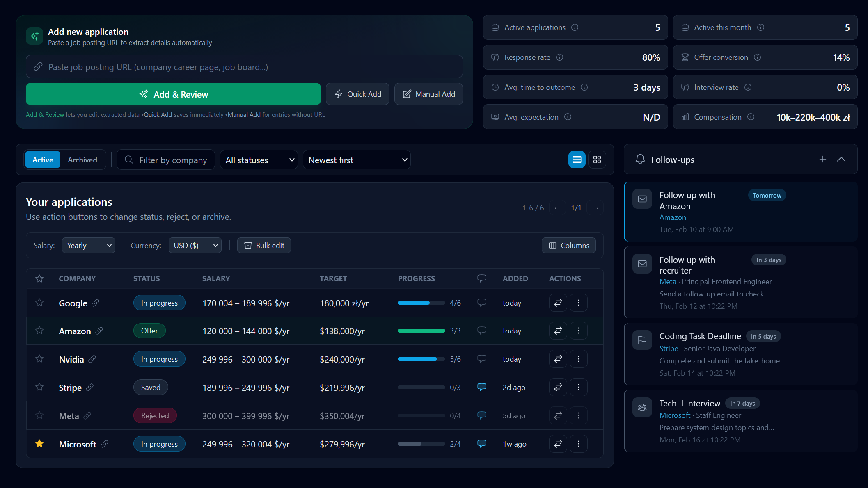The width and height of the screenshot is (868, 488).
Task: Switch to grid view of applications
Action: coord(597,160)
